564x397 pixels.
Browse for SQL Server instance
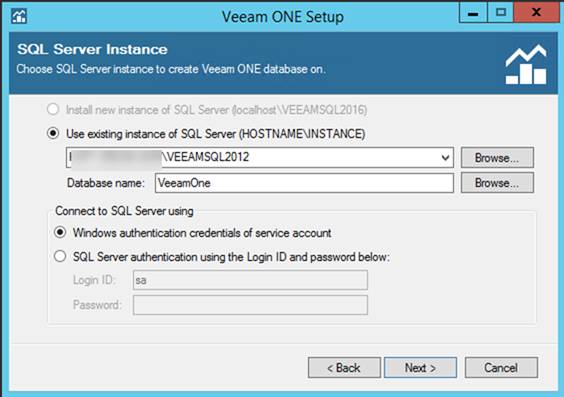(497, 158)
